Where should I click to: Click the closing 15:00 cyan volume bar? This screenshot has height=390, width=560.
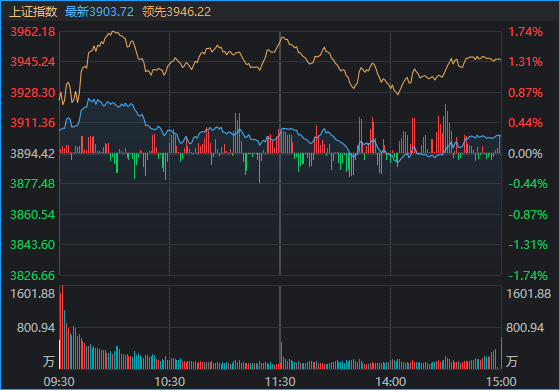[501, 353]
